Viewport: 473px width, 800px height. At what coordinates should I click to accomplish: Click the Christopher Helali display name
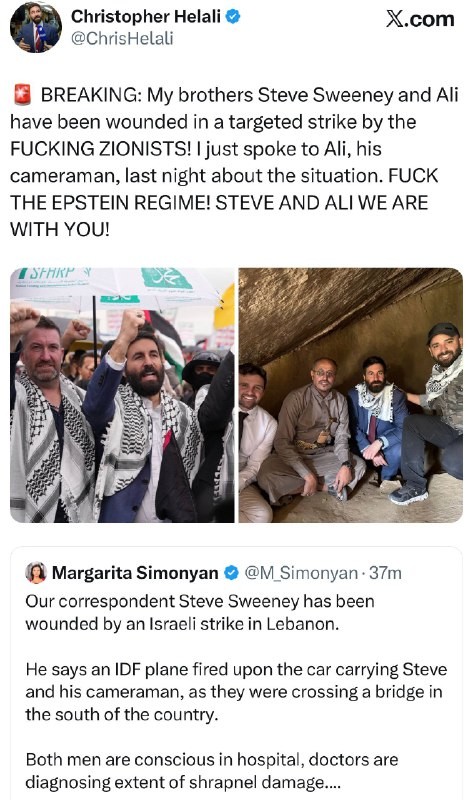[145, 16]
